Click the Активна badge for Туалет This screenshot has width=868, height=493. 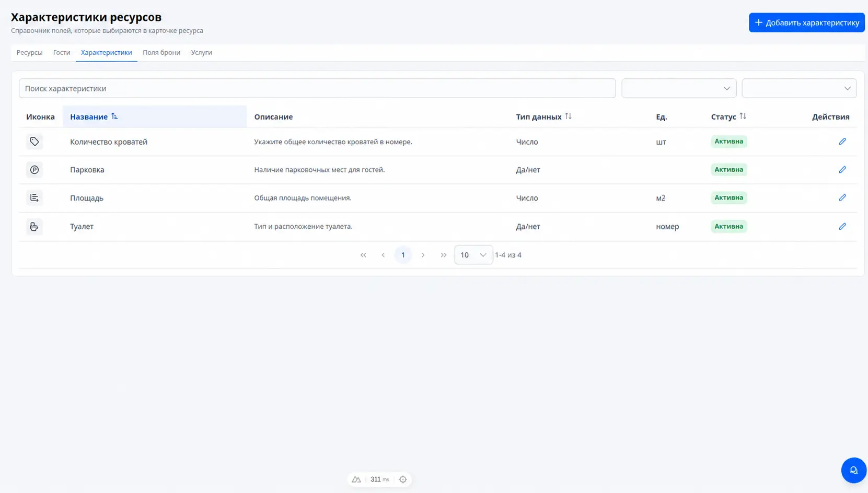(728, 226)
